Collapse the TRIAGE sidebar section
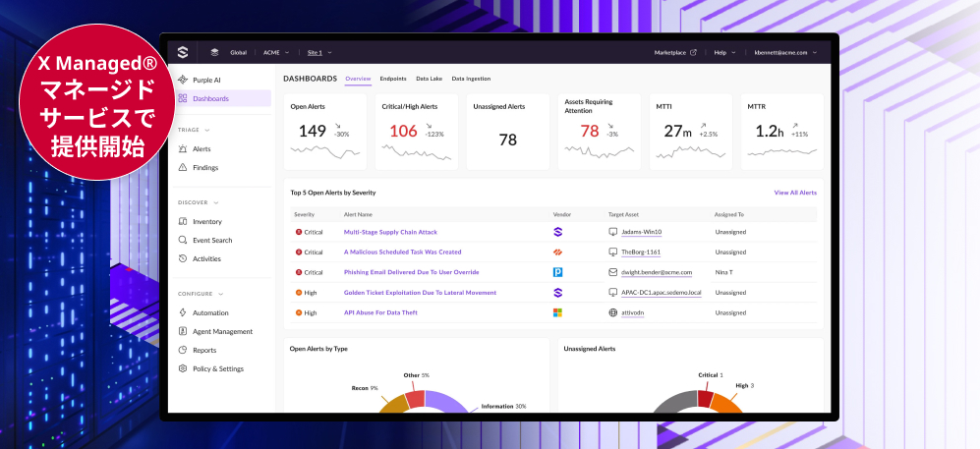Screen dimensions: 980x449 click(194, 130)
